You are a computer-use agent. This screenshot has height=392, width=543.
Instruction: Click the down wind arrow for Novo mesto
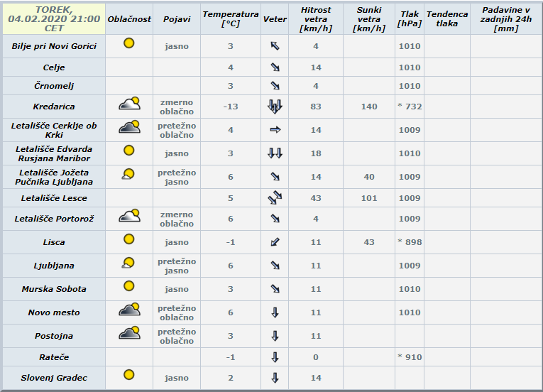(275, 312)
